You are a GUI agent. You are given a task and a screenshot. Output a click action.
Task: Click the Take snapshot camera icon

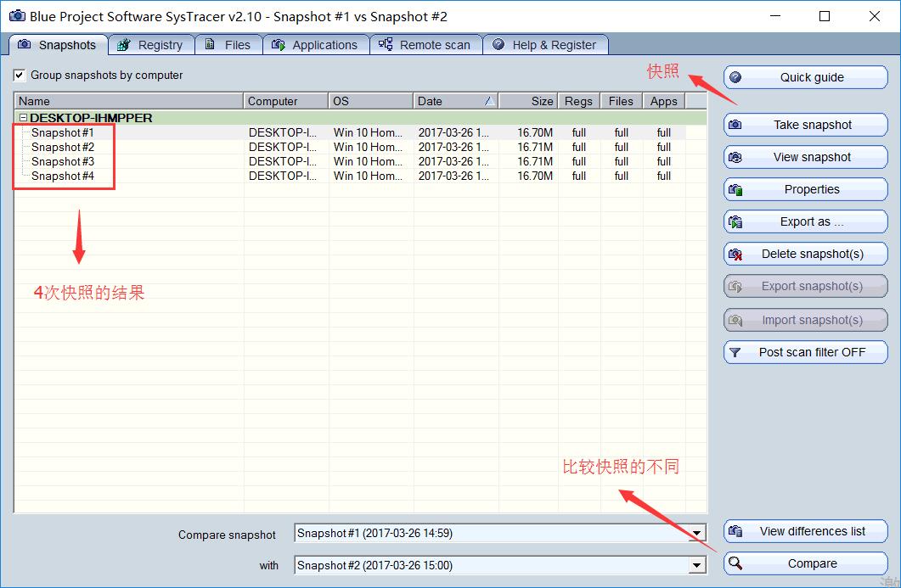pos(735,125)
